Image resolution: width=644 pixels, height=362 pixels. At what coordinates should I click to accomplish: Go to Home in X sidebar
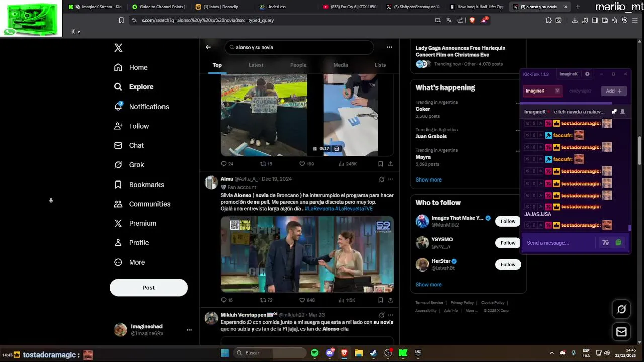tap(131, 67)
